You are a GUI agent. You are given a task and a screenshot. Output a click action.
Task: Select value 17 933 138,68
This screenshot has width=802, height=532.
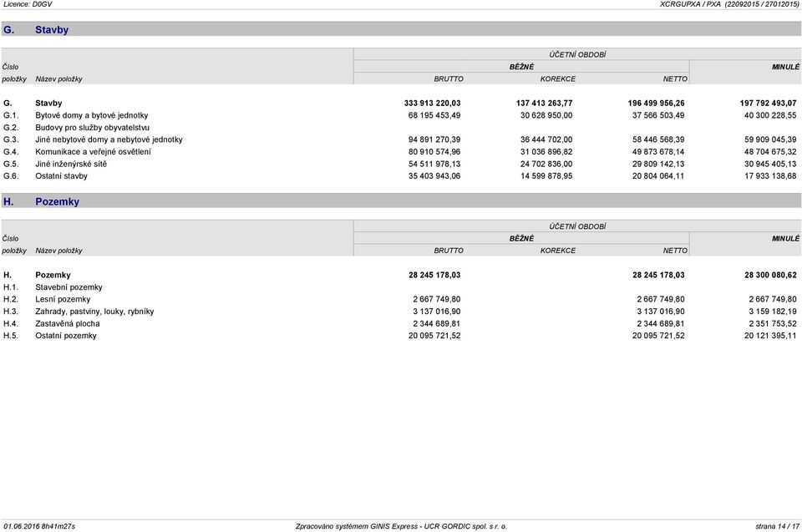coord(770,176)
